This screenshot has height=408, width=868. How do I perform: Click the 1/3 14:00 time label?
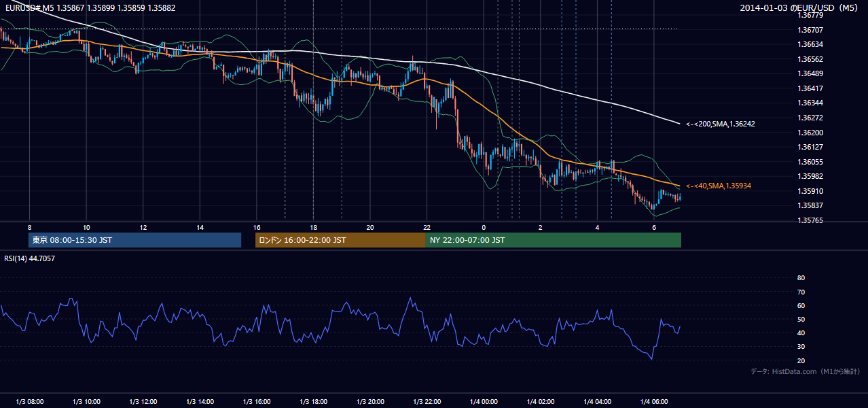coord(200,402)
